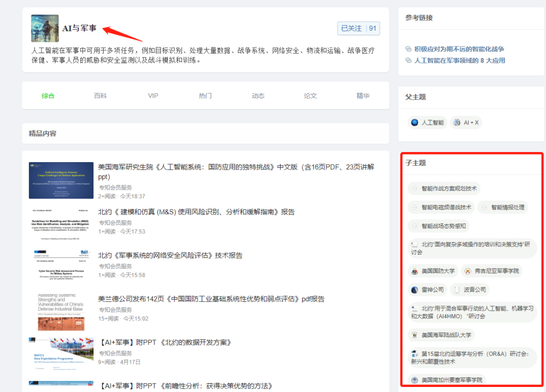
Task: Click link icon beside 人工智能在军事领域的 8 大应用
Action: tap(408, 61)
